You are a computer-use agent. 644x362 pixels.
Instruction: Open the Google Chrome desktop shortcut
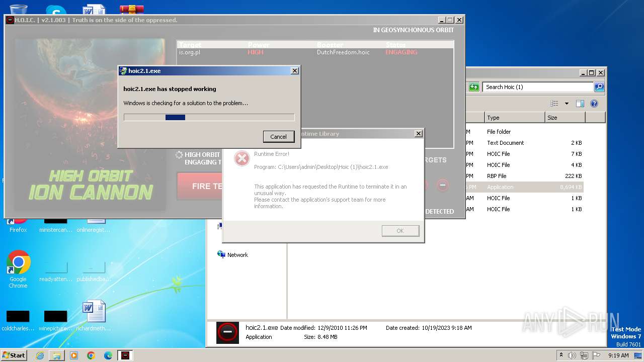18,269
